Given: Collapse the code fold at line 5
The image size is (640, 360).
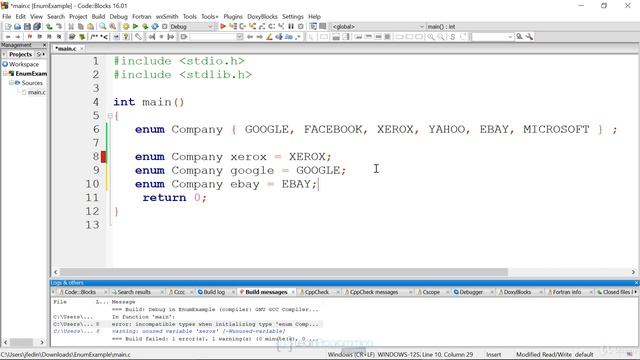Looking at the screenshot, I should tap(110, 116).
